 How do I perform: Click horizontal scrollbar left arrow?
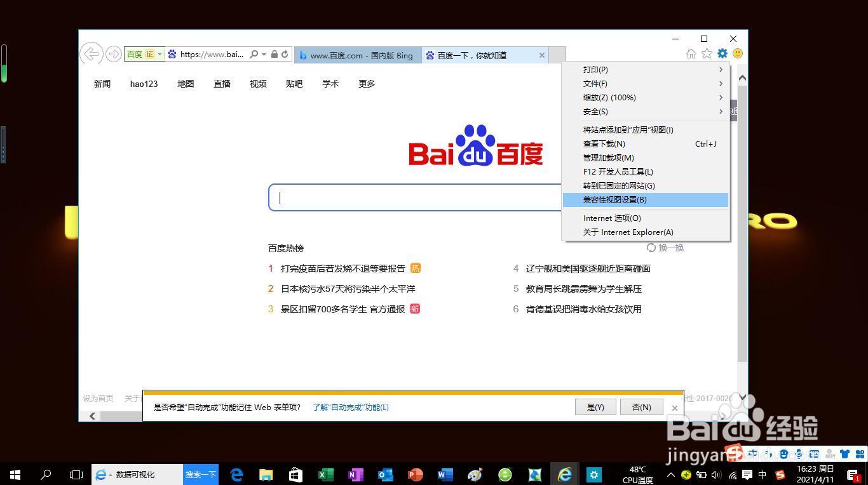pyautogui.click(x=92, y=416)
